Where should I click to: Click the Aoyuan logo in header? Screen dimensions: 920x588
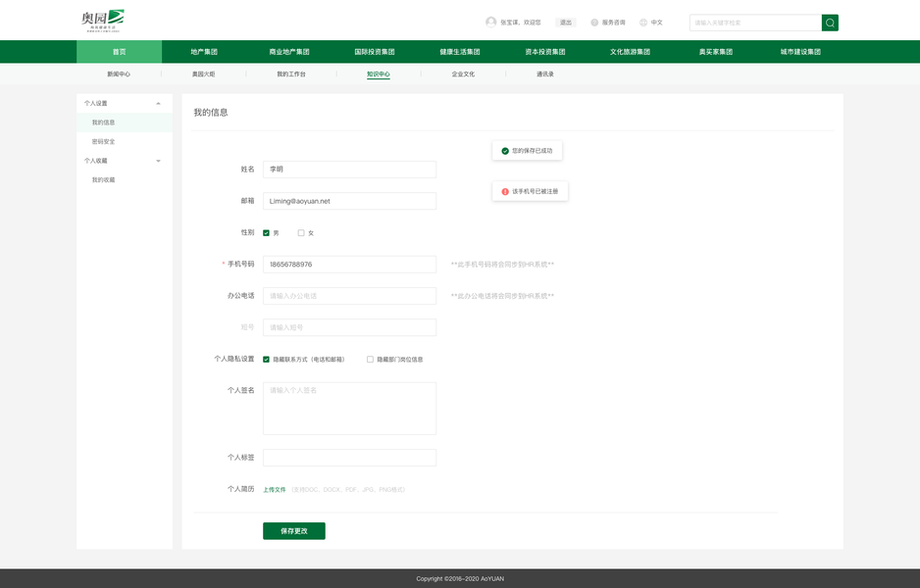pos(103,21)
